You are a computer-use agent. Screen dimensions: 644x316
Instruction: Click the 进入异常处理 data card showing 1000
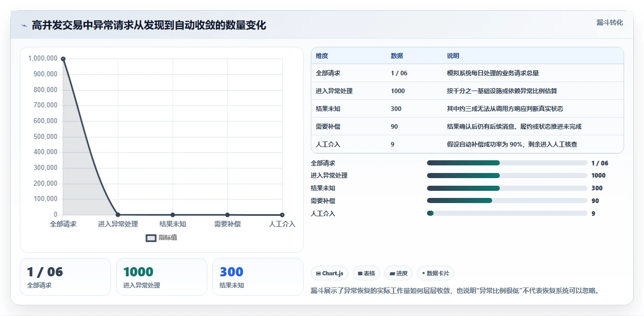pos(162,277)
